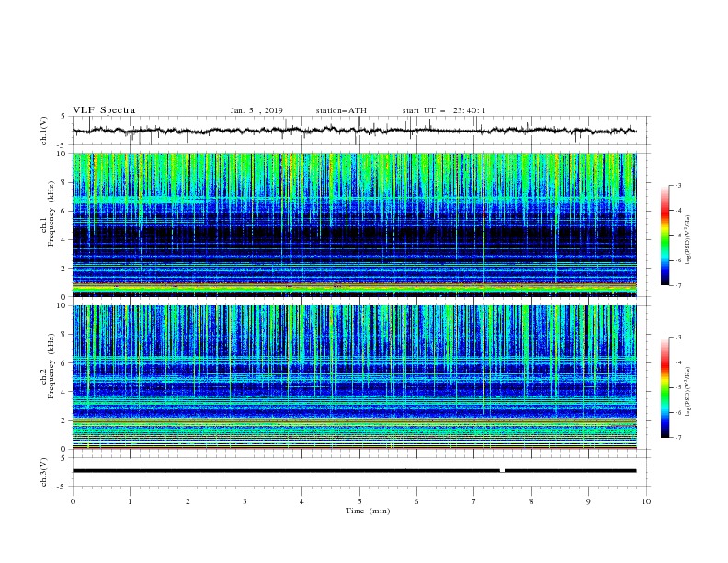Select the date text "Jan. 5 , 2019"
Image resolution: width=728 pixels, height=563 pixels.
(256, 110)
